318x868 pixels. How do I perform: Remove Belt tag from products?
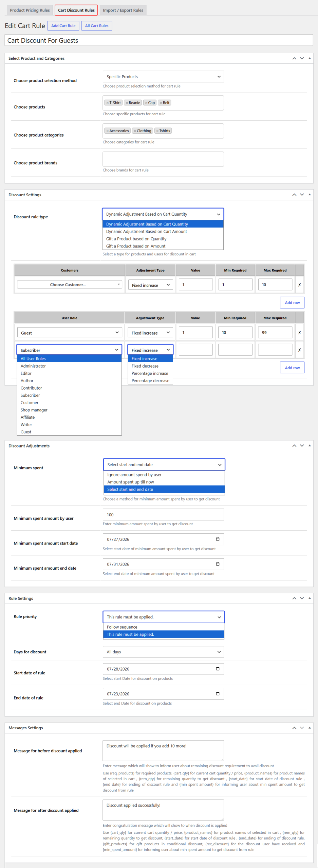(161, 103)
